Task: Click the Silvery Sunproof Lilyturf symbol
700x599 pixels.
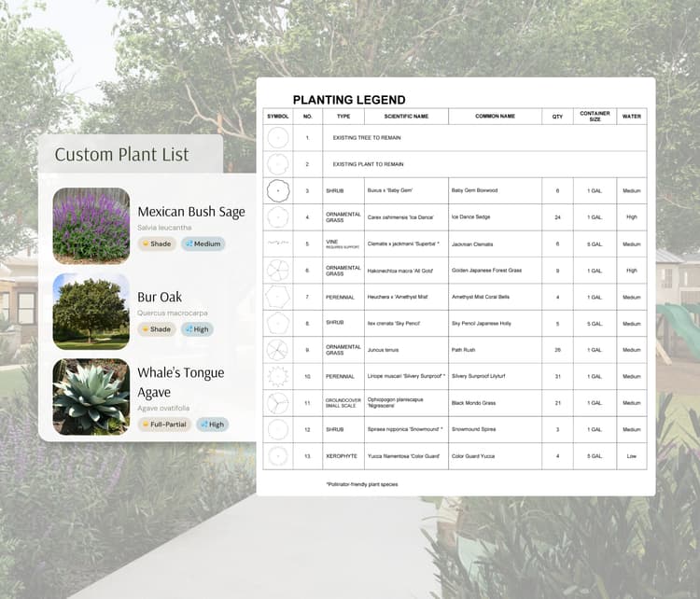Action: pyautogui.click(x=277, y=376)
